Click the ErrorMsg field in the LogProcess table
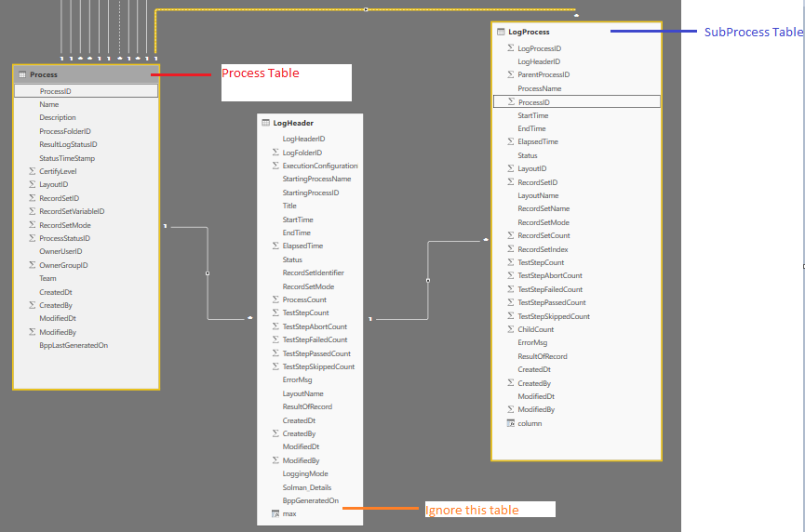This screenshot has width=805, height=532. [x=532, y=342]
